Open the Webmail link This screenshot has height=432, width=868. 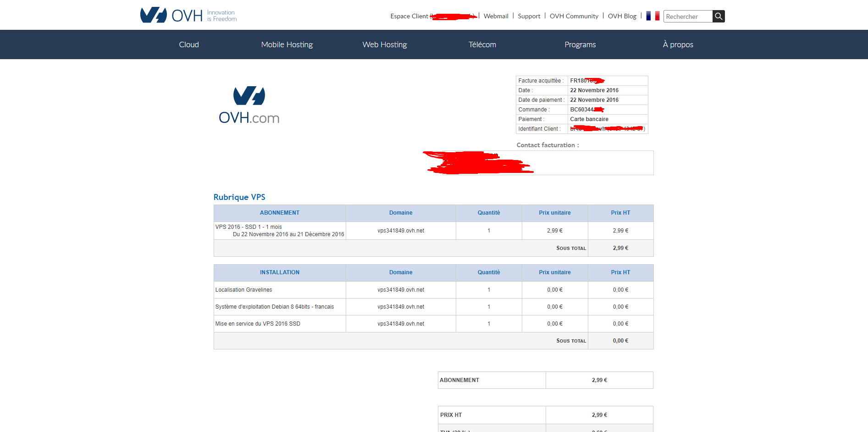pyautogui.click(x=496, y=16)
